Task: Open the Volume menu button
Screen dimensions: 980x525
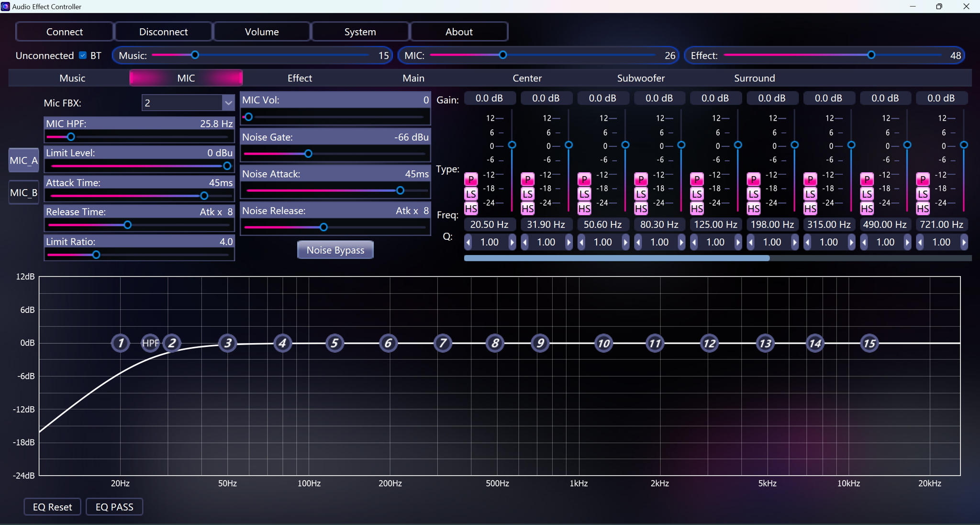Action: (x=262, y=32)
